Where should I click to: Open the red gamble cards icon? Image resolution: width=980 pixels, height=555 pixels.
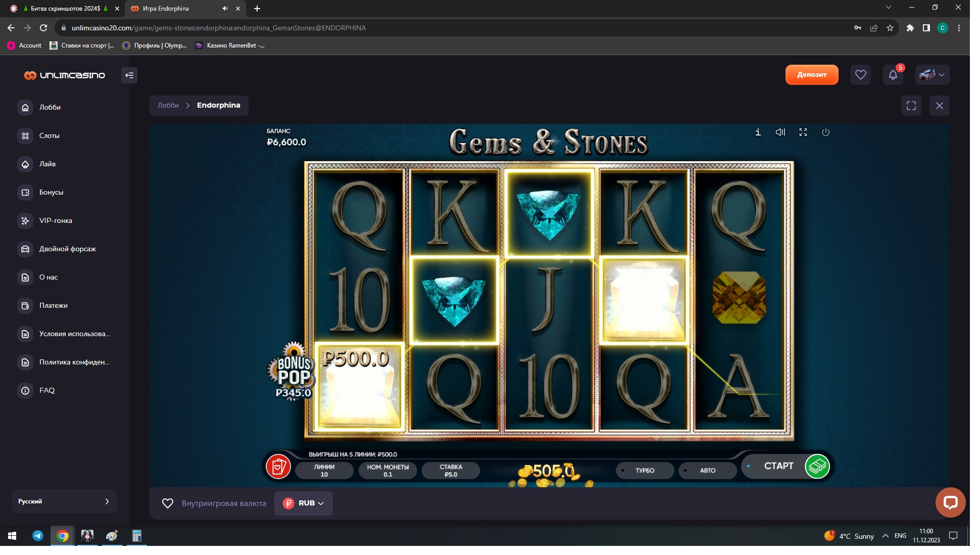click(x=278, y=467)
